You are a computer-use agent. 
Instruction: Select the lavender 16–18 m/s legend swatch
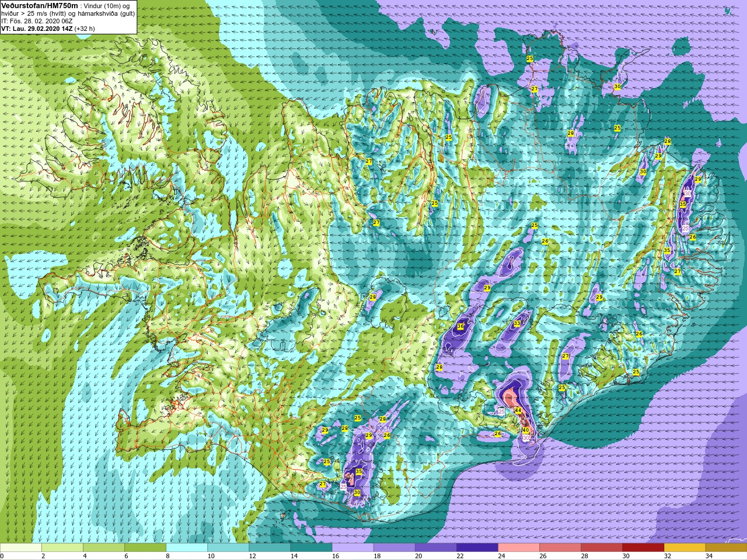pyautogui.click(x=352, y=548)
